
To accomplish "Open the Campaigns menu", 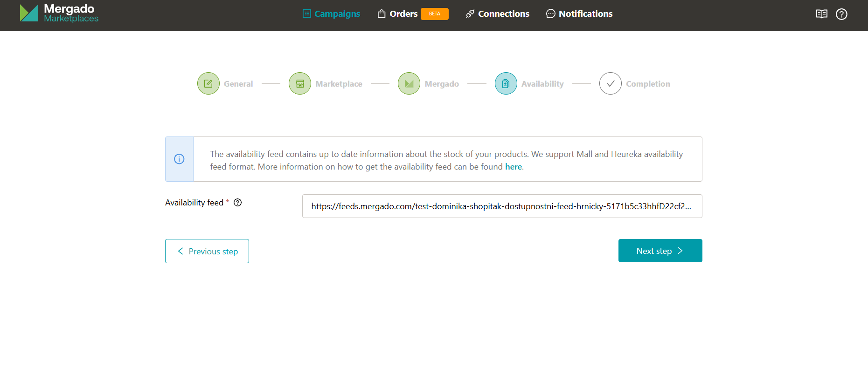I will (x=331, y=14).
